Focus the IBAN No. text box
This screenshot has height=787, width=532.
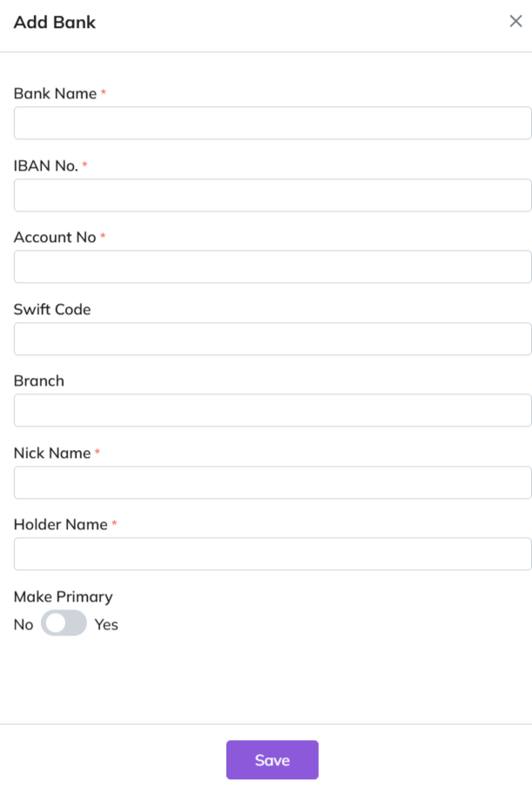[273, 195]
